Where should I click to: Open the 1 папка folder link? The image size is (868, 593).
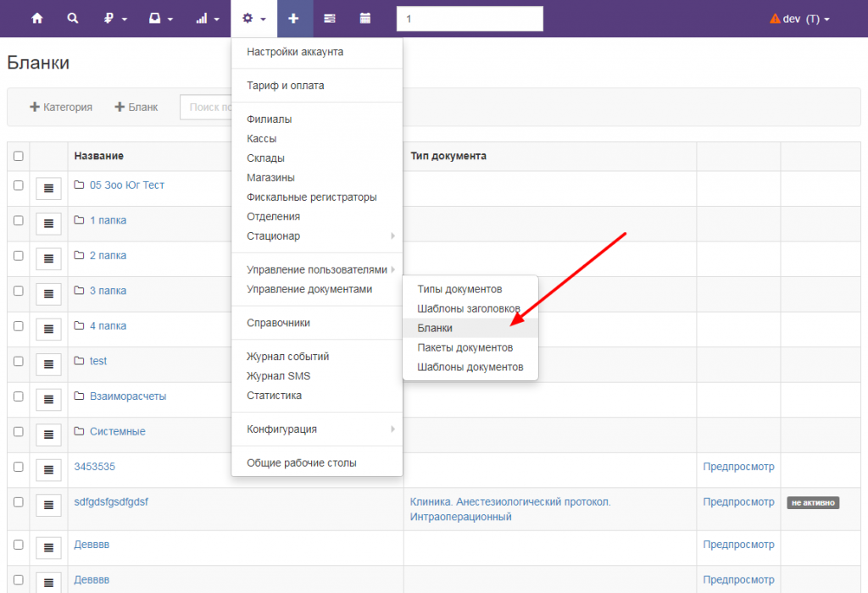tap(108, 220)
